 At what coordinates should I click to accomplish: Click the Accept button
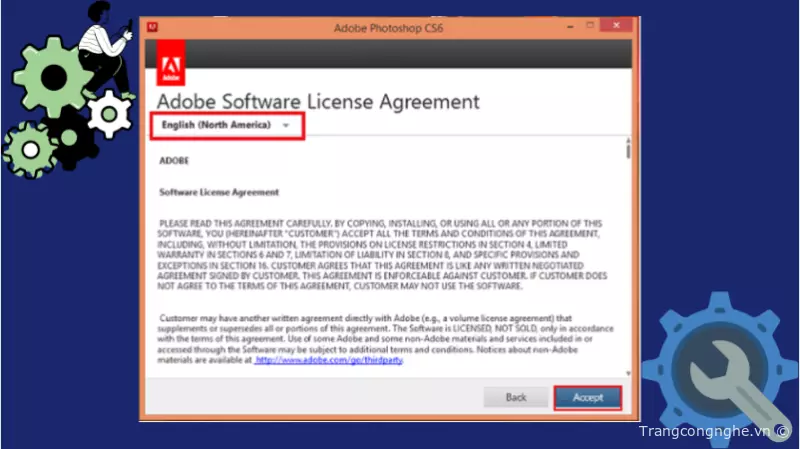(x=588, y=397)
